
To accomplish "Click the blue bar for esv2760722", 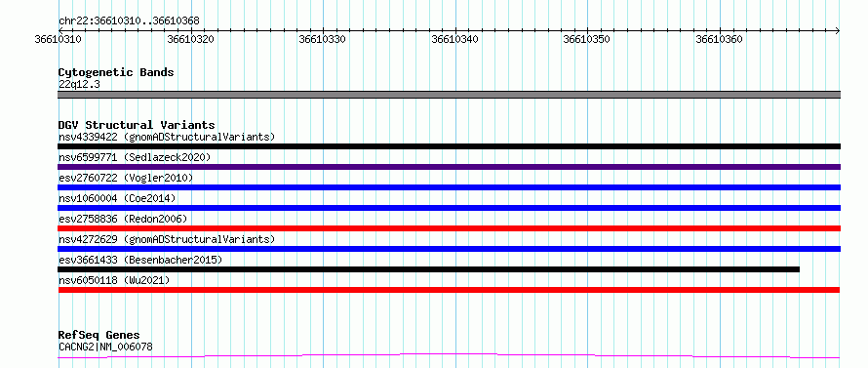I will tap(450, 187).
